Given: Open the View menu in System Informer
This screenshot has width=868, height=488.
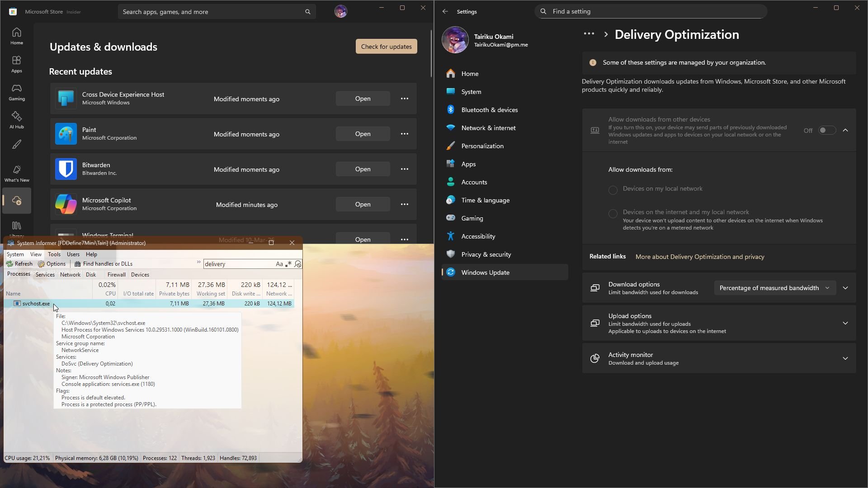Looking at the screenshot, I should (x=36, y=254).
